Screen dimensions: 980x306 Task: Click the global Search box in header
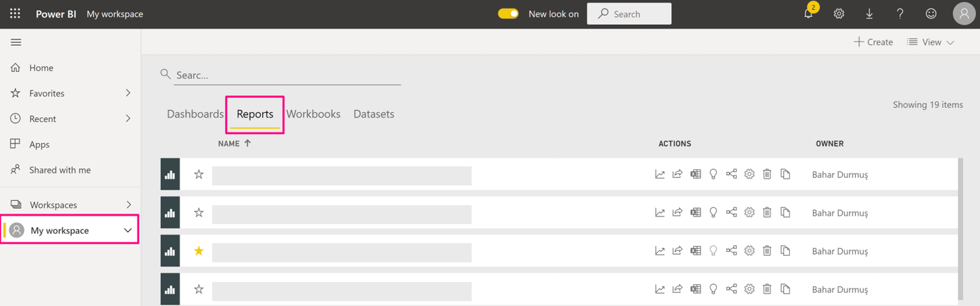[x=629, y=13]
